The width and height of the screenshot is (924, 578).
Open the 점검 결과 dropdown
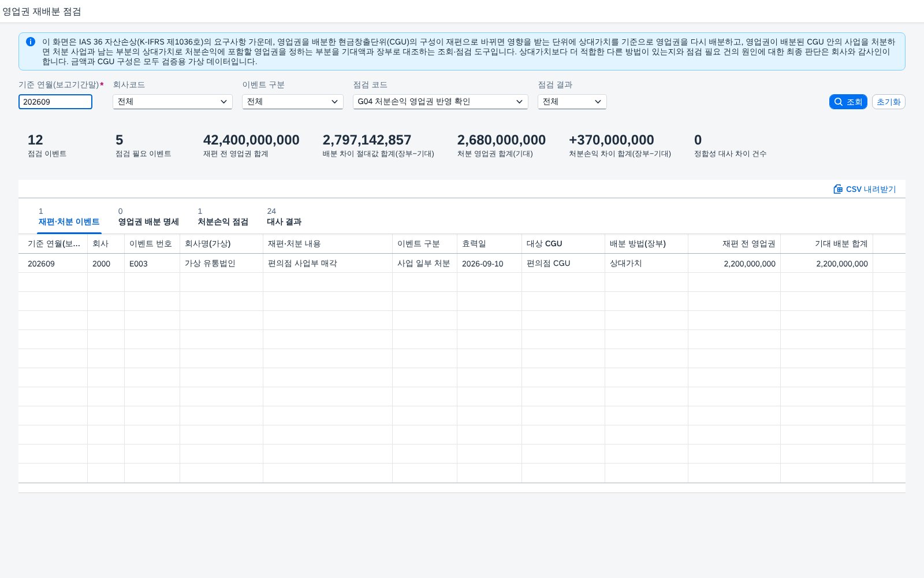click(572, 102)
